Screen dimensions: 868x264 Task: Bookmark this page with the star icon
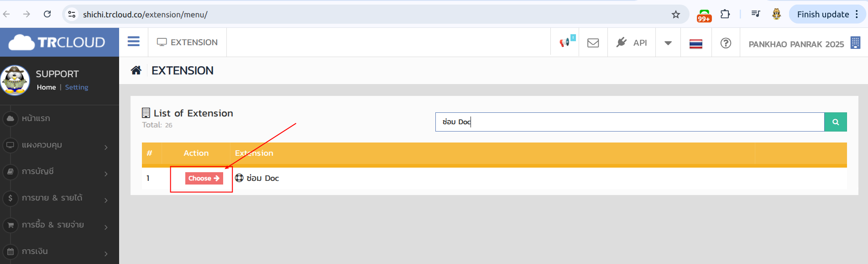675,15
